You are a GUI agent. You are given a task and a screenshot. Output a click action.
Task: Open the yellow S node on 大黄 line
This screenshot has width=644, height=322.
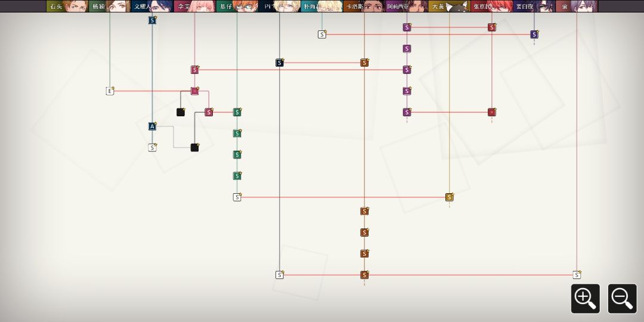click(450, 197)
